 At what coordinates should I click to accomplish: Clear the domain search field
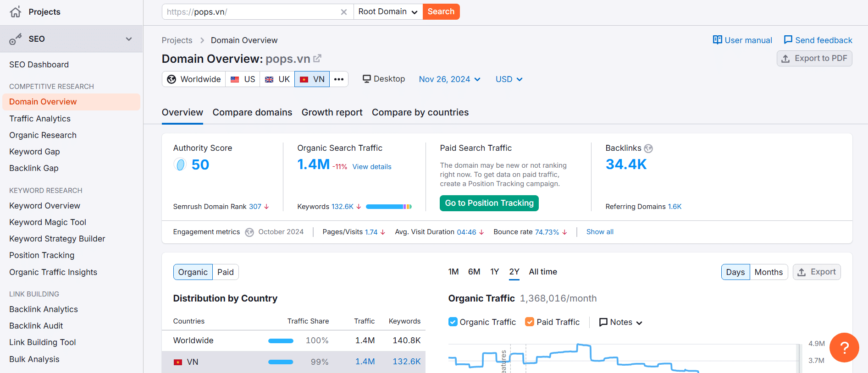[x=343, y=12]
